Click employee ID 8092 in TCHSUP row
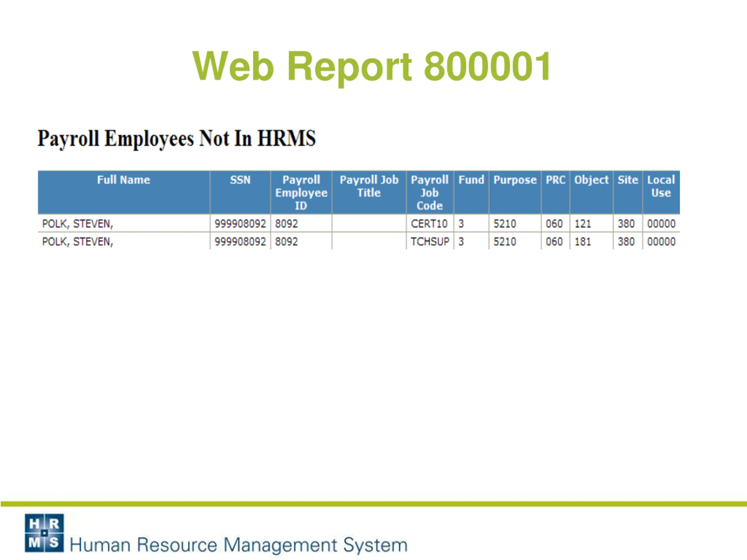 tap(286, 241)
